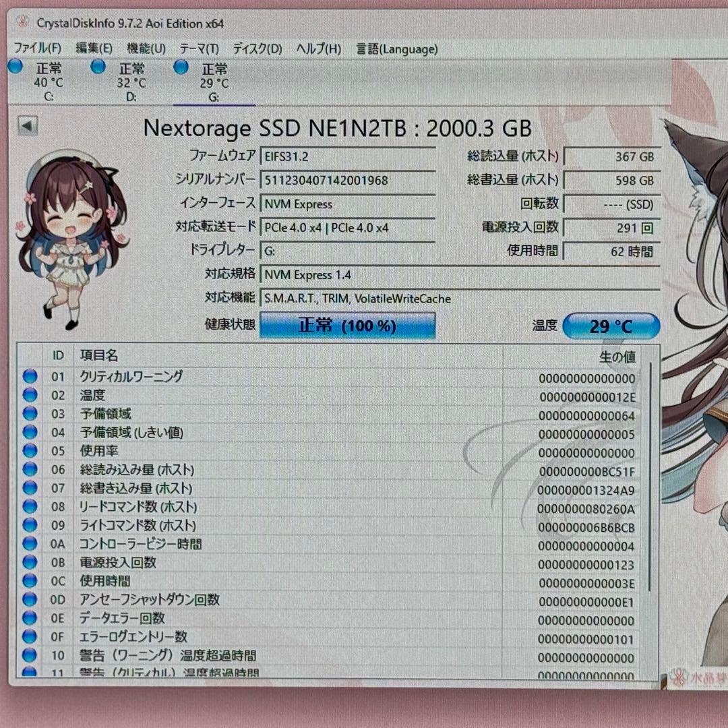This screenshot has height=728, width=728.
Task: Click the previous disk arrow button
Action: pyautogui.click(x=28, y=125)
